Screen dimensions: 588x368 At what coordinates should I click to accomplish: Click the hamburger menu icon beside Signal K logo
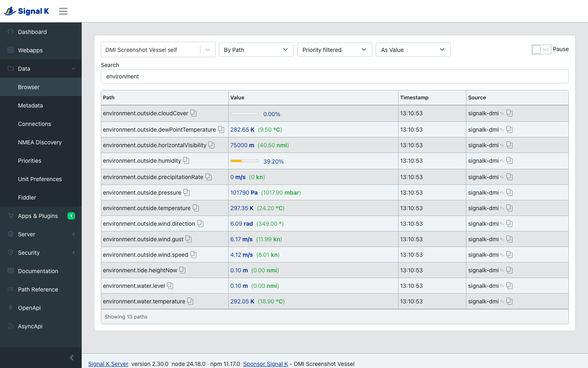[x=63, y=11]
